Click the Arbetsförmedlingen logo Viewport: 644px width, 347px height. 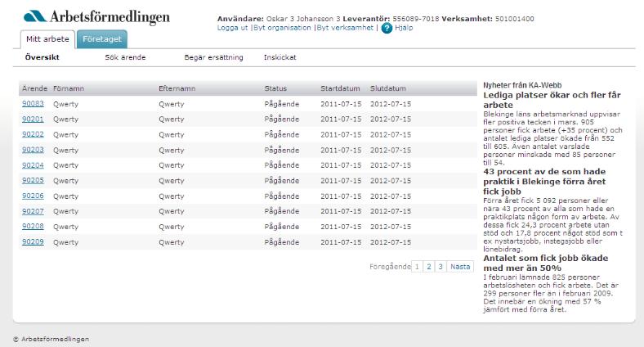click(96, 17)
